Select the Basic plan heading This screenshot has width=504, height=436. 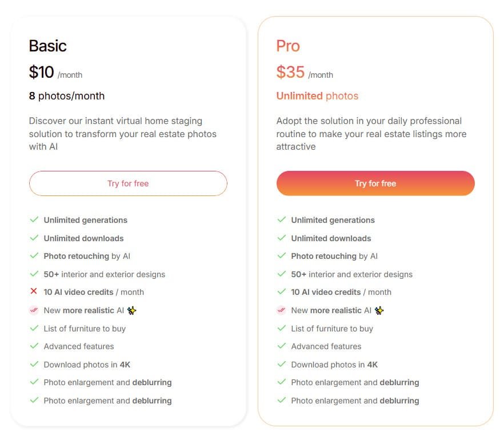[48, 46]
